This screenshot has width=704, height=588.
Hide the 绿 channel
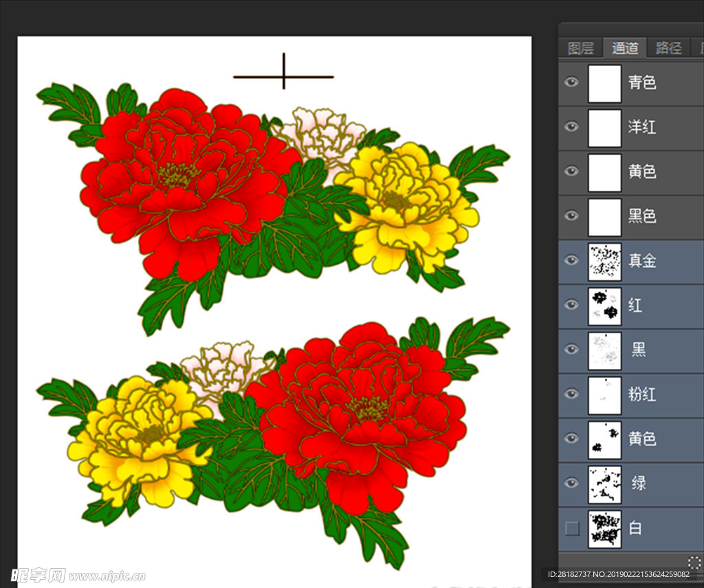pos(571,483)
